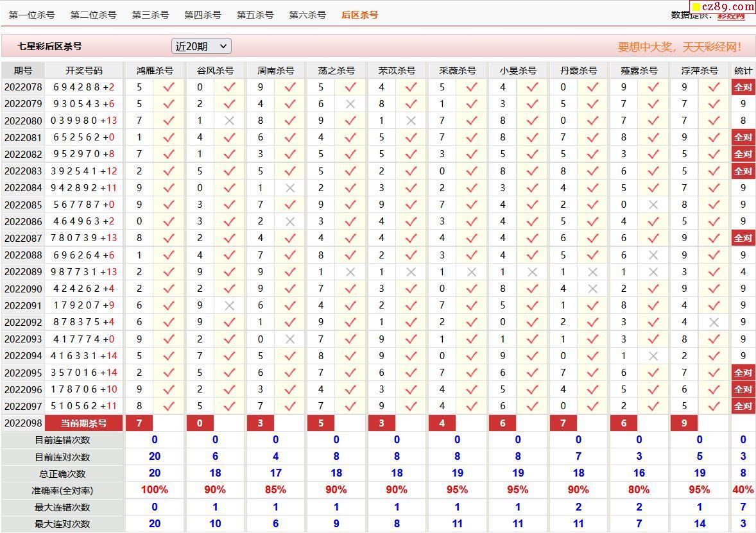Click the gray X in 荡之杀号 for 2022079
Image resolution: width=756 pixels, height=533 pixels.
(x=350, y=104)
